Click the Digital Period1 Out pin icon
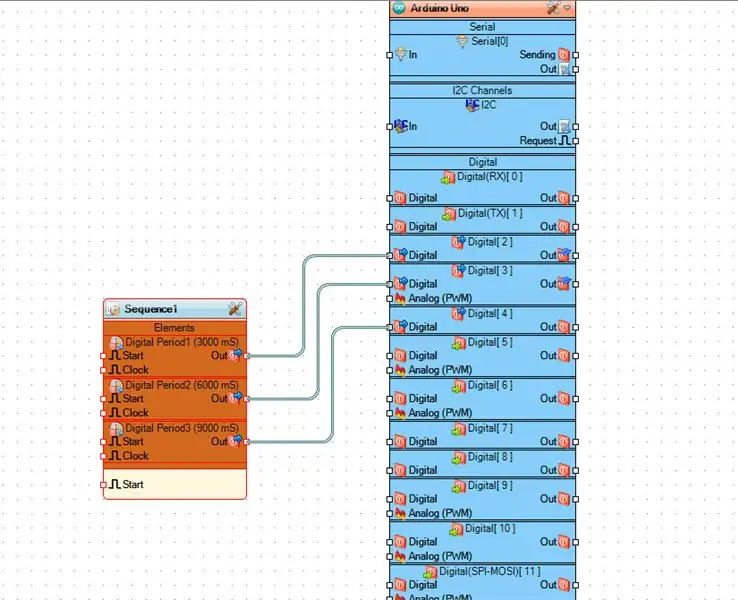The height and width of the screenshot is (600, 738). coord(235,355)
